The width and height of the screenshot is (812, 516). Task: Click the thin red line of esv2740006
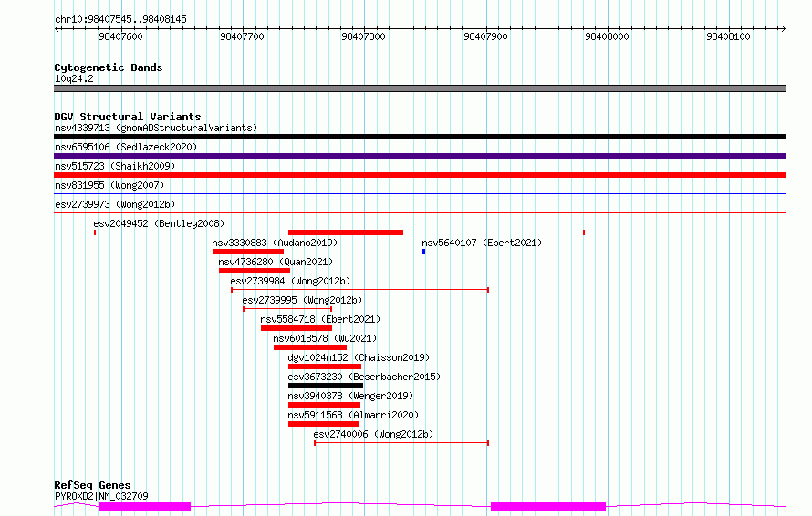click(x=401, y=443)
